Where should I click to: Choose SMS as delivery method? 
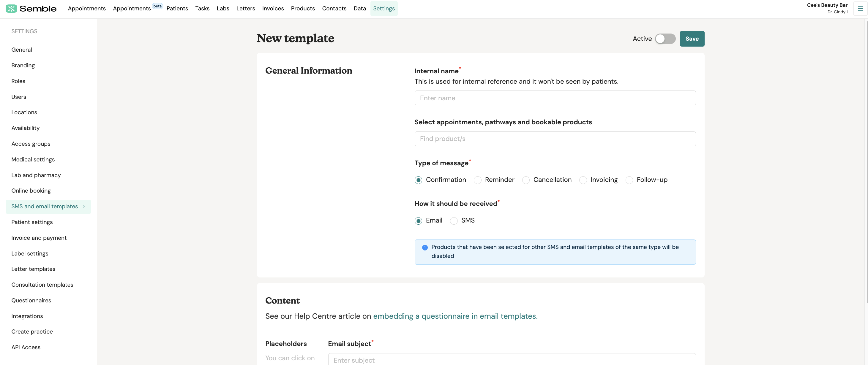pyautogui.click(x=454, y=221)
